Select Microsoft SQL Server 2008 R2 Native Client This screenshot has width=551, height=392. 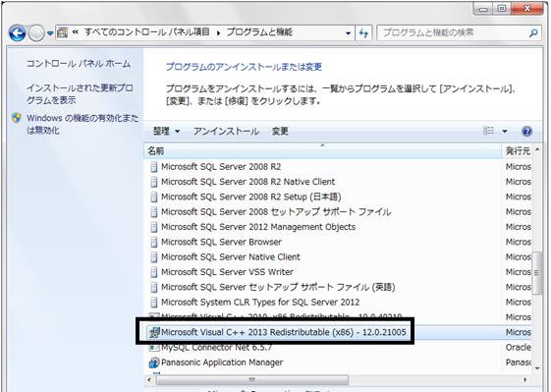339,182
